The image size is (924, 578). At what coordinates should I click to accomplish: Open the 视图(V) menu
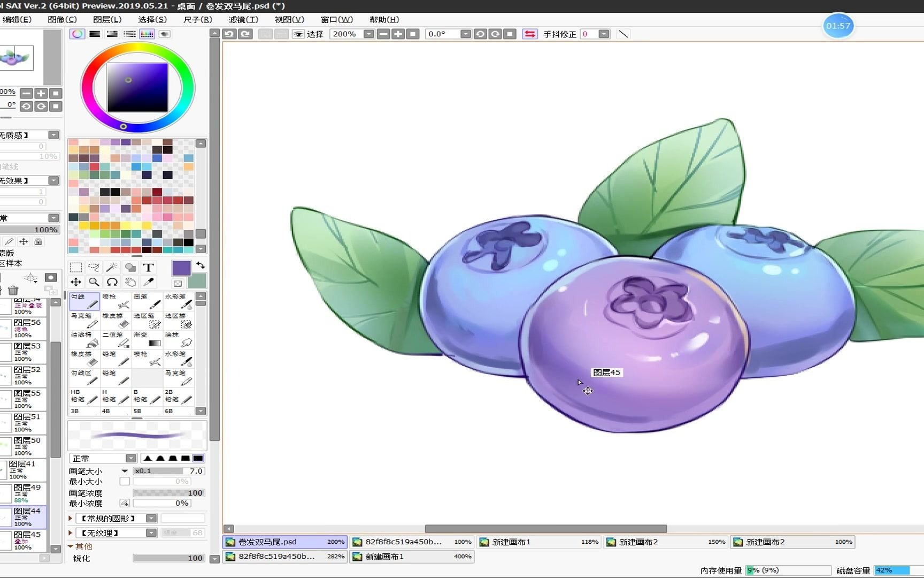click(x=289, y=19)
